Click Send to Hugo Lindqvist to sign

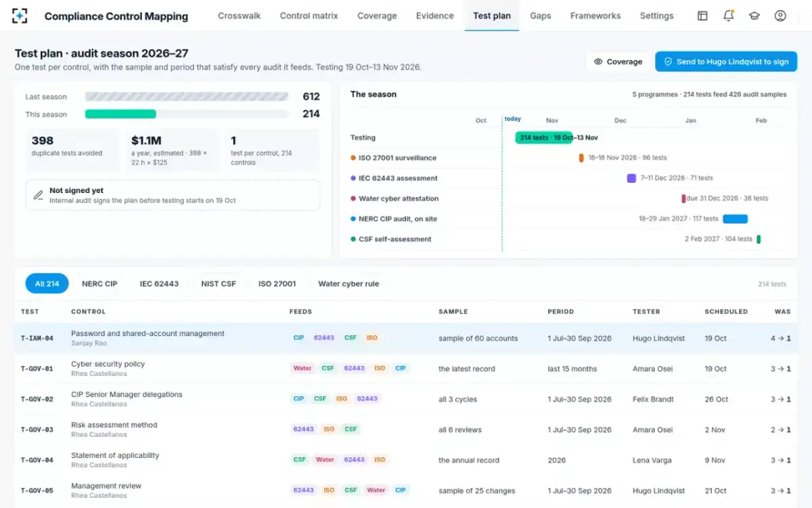726,62
